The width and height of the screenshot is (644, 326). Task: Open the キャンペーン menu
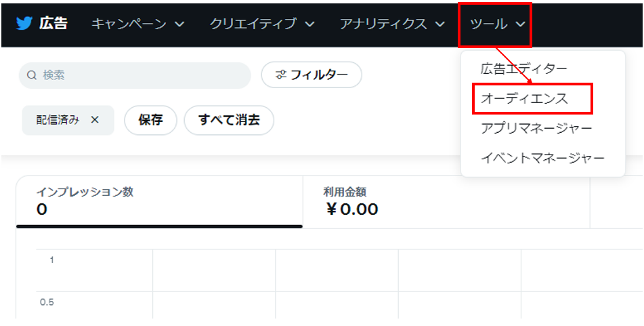[129, 24]
